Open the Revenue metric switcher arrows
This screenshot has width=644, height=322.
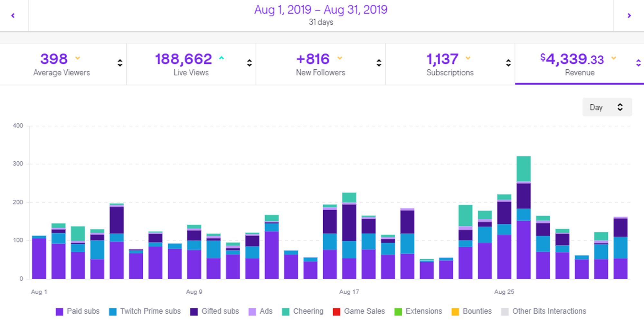(x=638, y=63)
